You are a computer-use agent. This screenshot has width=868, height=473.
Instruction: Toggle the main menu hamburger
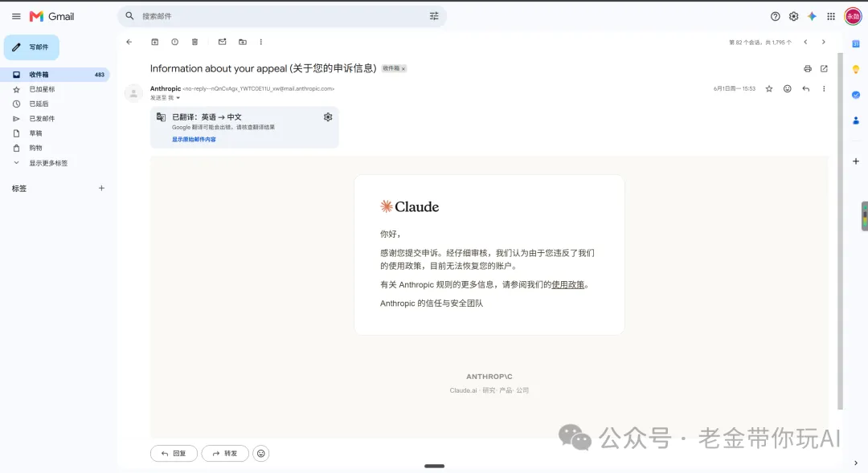tap(16, 17)
